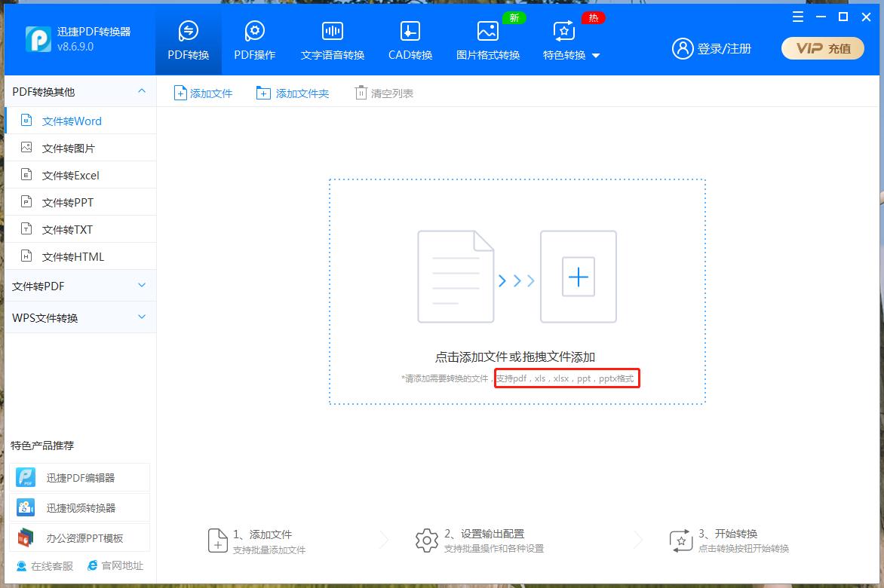Open 迅捷PDF编辑器 from recommended products
Screen dimensions: 884x588
79,477
